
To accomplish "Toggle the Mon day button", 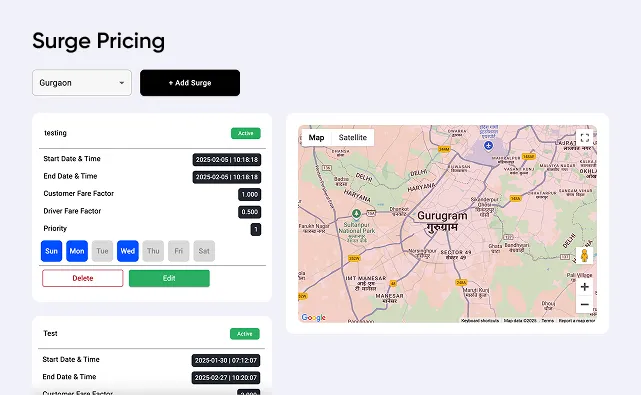I will pos(77,251).
